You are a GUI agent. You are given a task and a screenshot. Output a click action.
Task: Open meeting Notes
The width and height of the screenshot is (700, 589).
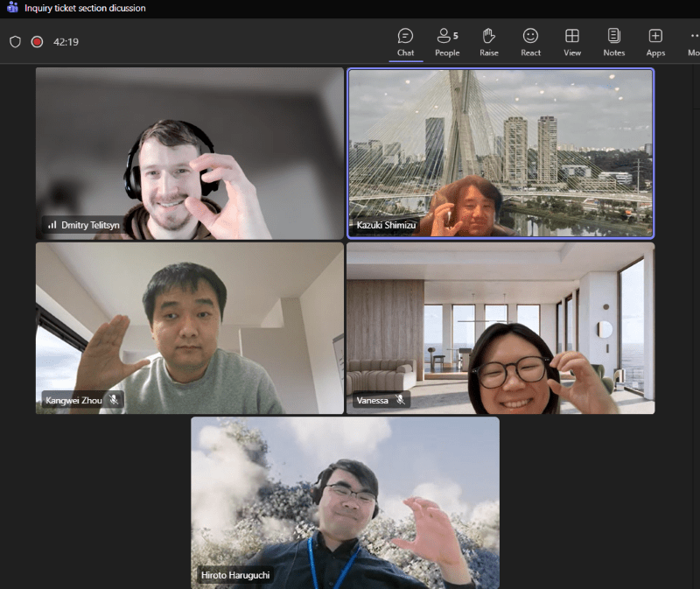tap(614, 41)
